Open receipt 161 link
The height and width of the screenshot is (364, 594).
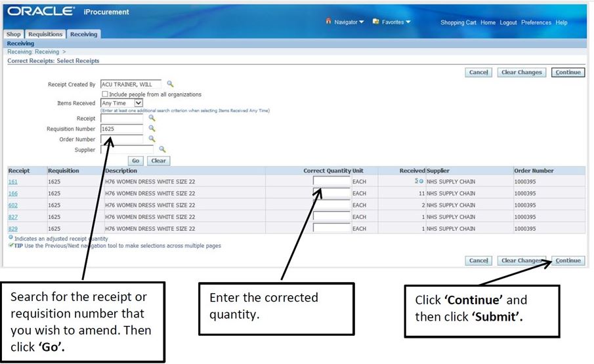click(13, 182)
